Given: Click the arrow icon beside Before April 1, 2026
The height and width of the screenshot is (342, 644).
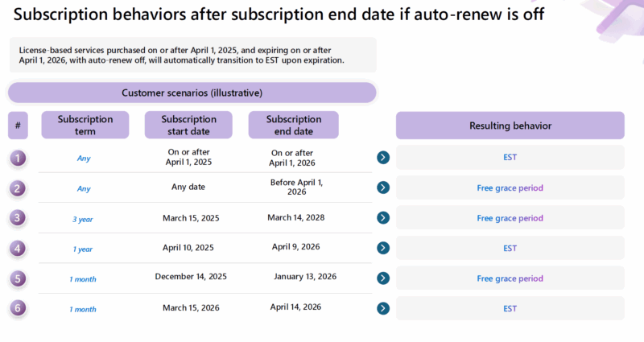Looking at the screenshot, I should pyautogui.click(x=383, y=188).
